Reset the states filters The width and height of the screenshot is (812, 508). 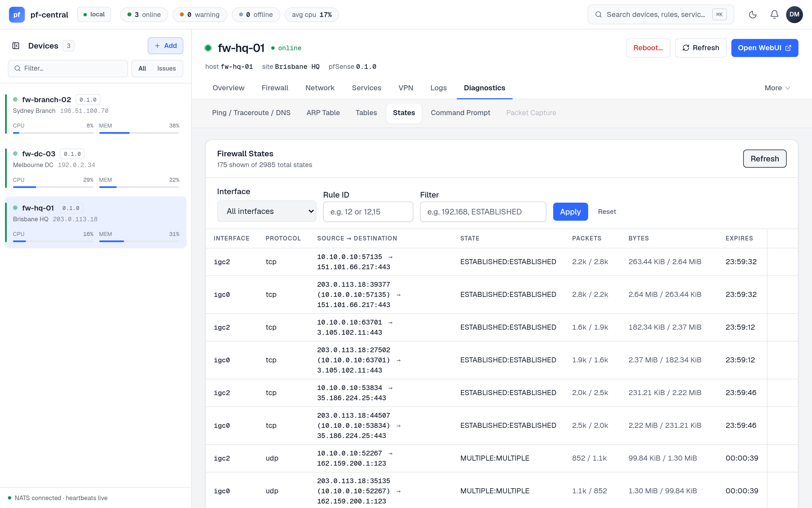tap(607, 212)
